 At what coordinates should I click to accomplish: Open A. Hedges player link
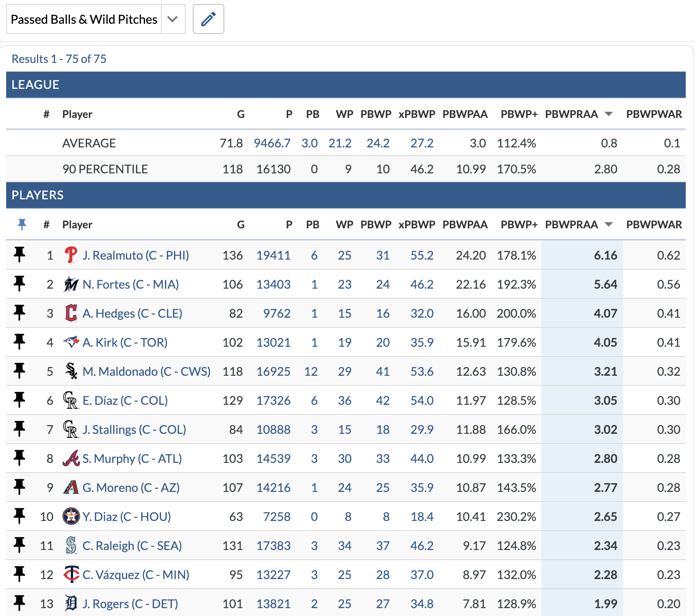coord(132,313)
